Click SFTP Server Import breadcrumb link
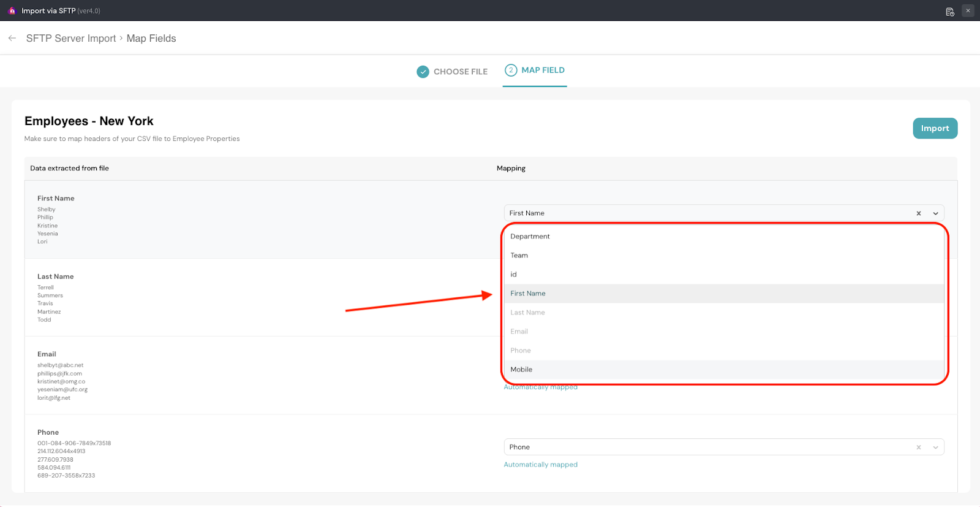This screenshot has width=980, height=507. tap(71, 39)
